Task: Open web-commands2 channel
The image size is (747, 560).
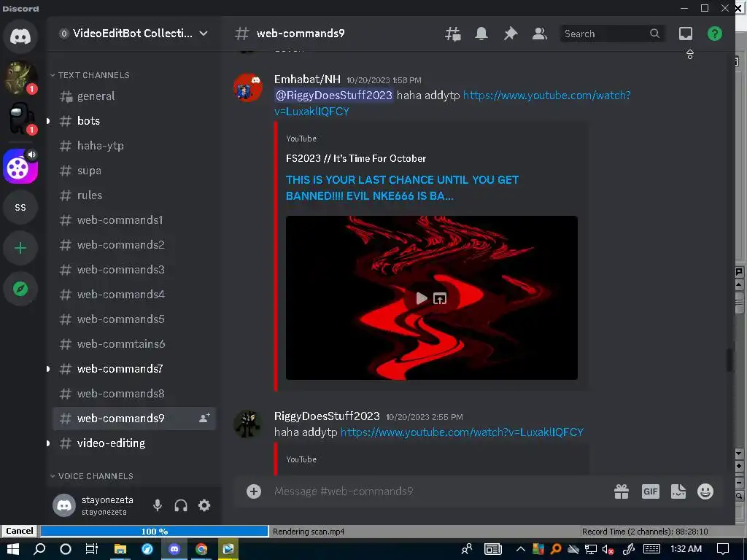Action: (134, 245)
